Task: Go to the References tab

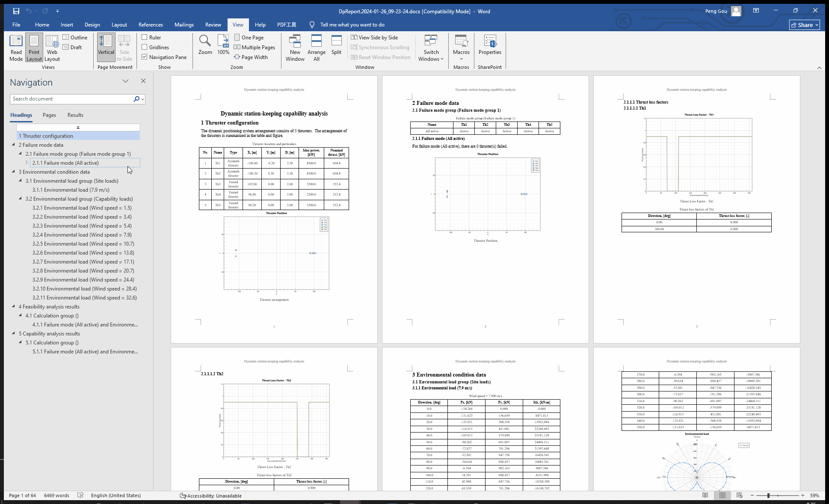Action: click(151, 25)
